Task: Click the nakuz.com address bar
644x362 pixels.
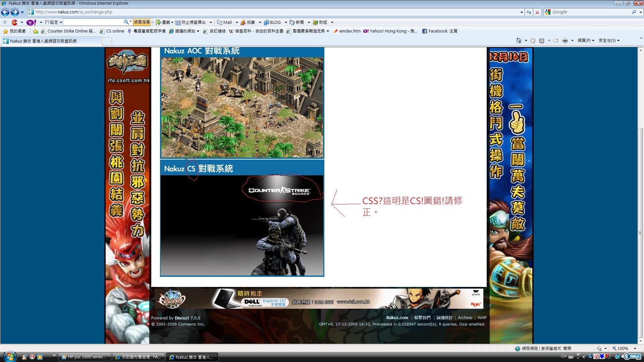Action: pyautogui.click(x=275, y=12)
